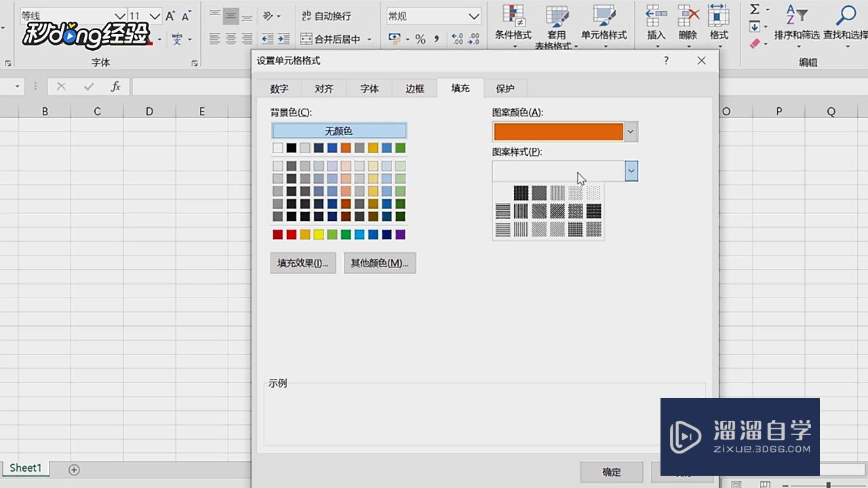868x488 pixels.
Task: Open Fill Effects (填充效果)
Action: coord(302,263)
